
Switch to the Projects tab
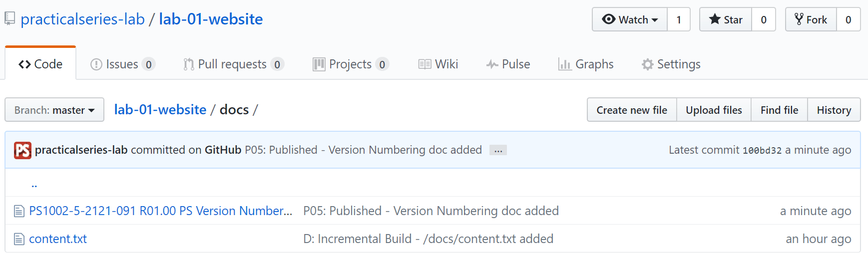[x=351, y=64]
